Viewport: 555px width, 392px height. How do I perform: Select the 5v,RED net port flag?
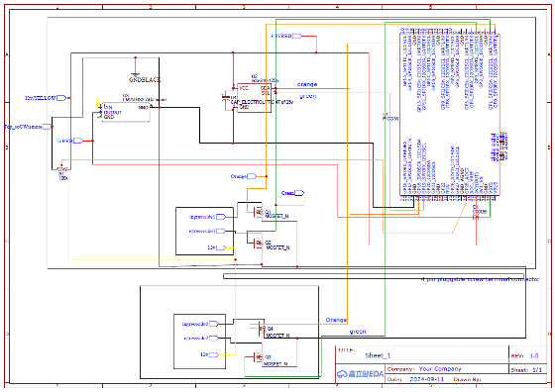[x=297, y=36]
